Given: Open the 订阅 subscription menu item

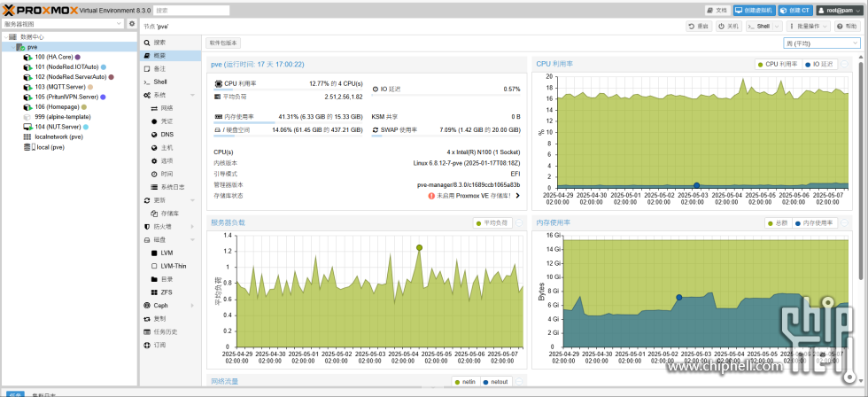Looking at the screenshot, I should coord(170,345).
